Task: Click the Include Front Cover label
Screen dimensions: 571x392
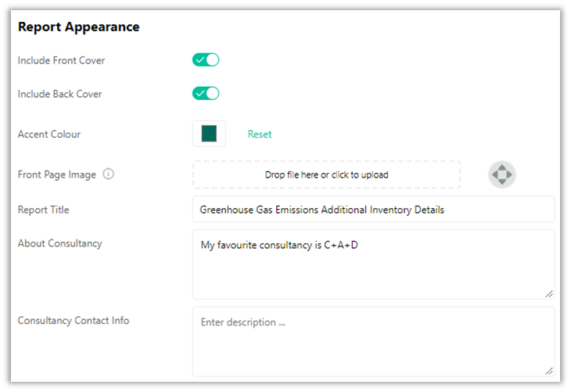Action: (x=61, y=60)
